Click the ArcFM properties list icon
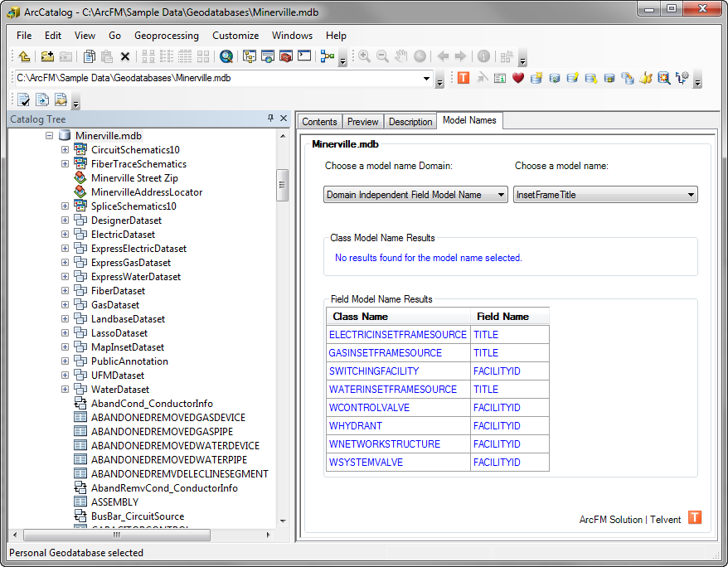The height and width of the screenshot is (567, 728). tap(500, 78)
